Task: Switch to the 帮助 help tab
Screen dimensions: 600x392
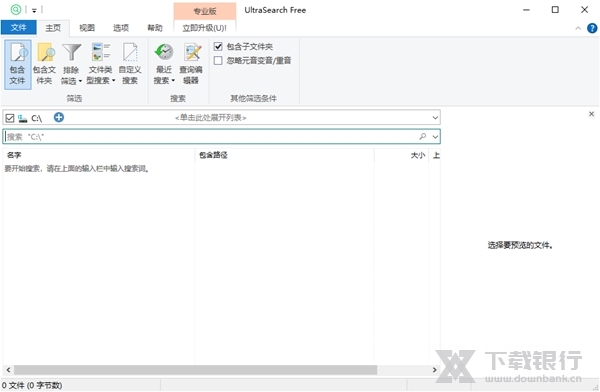Action: 155,28
